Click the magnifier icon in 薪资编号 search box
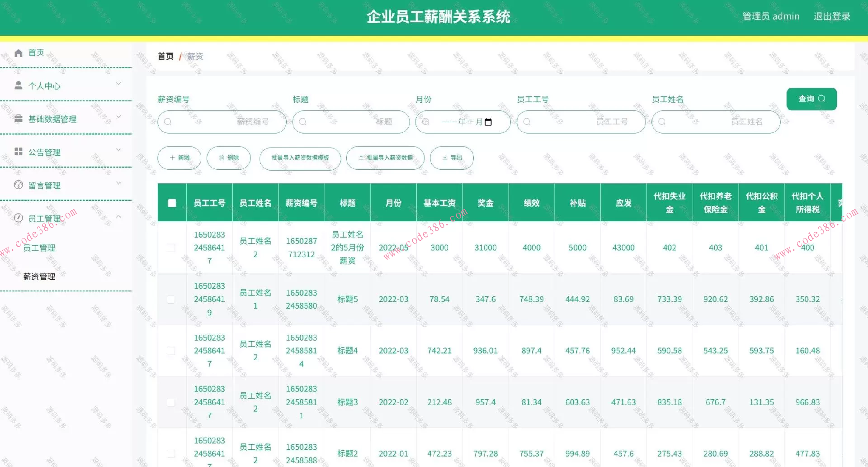Image resolution: width=868 pixels, height=467 pixels. [x=168, y=121]
